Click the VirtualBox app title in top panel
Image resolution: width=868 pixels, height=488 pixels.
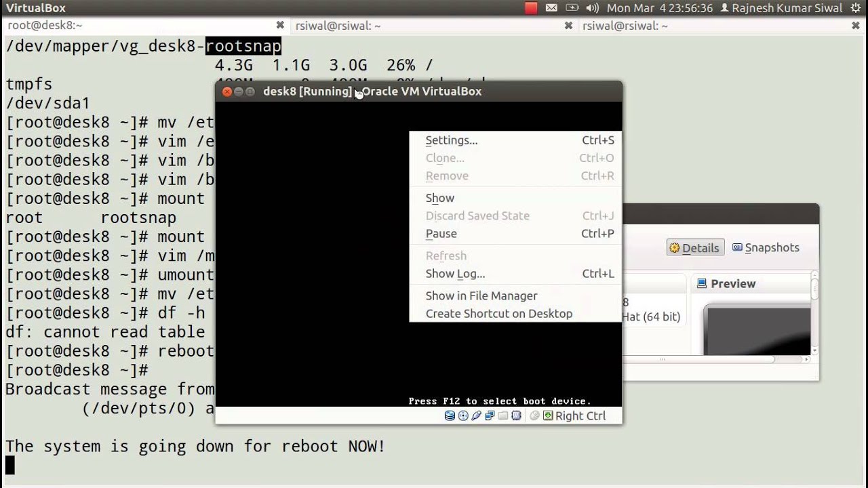click(x=36, y=8)
